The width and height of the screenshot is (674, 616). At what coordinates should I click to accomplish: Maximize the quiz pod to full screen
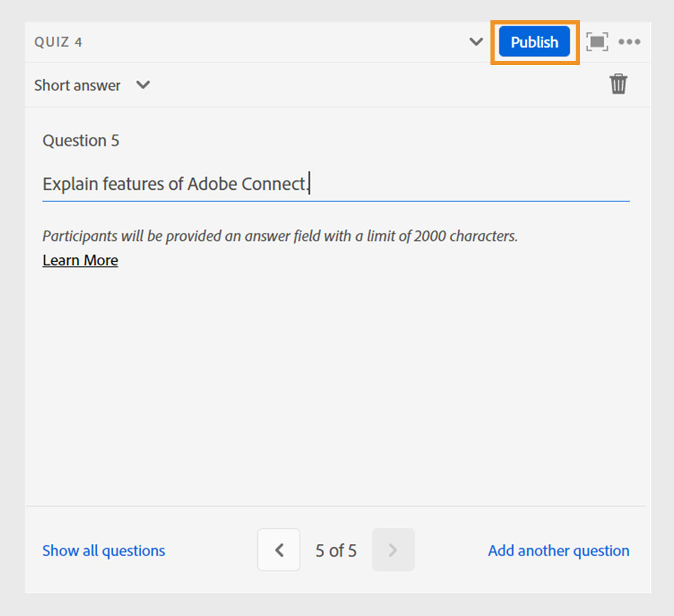[x=597, y=42]
